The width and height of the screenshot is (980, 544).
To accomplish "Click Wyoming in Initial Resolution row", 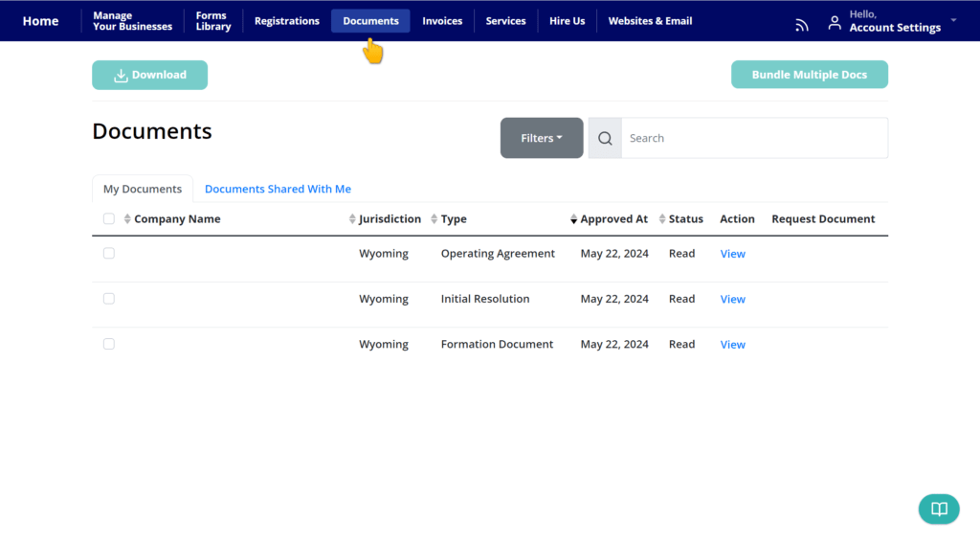I will [x=384, y=299].
